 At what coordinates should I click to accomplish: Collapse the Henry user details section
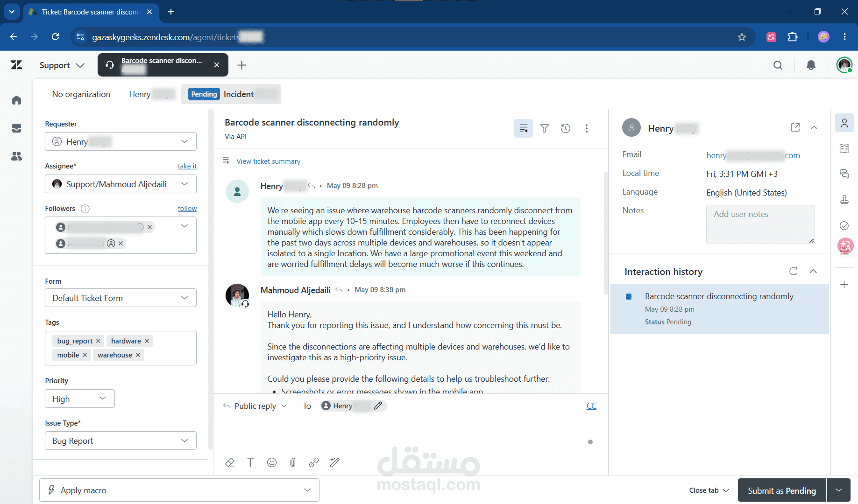[814, 127]
